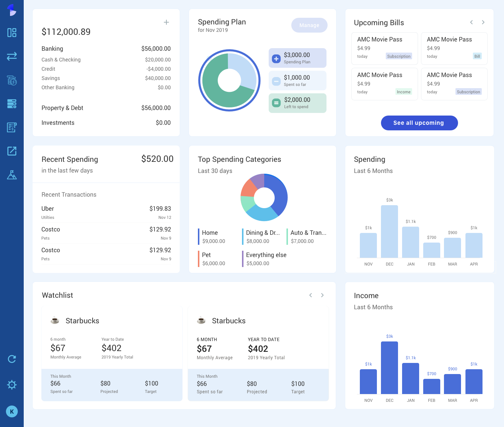Image resolution: width=504 pixels, height=427 pixels.
Task: Select the Savings account row
Action: click(106, 78)
